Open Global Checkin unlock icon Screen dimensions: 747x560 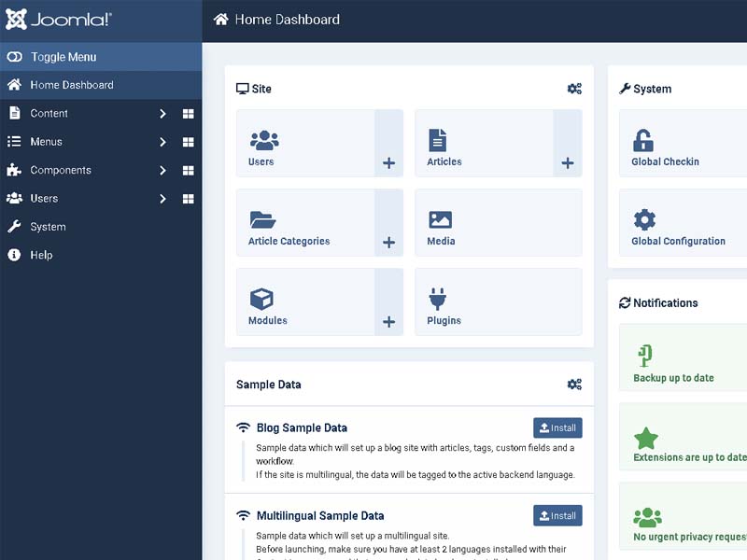[x=643, y=141]
